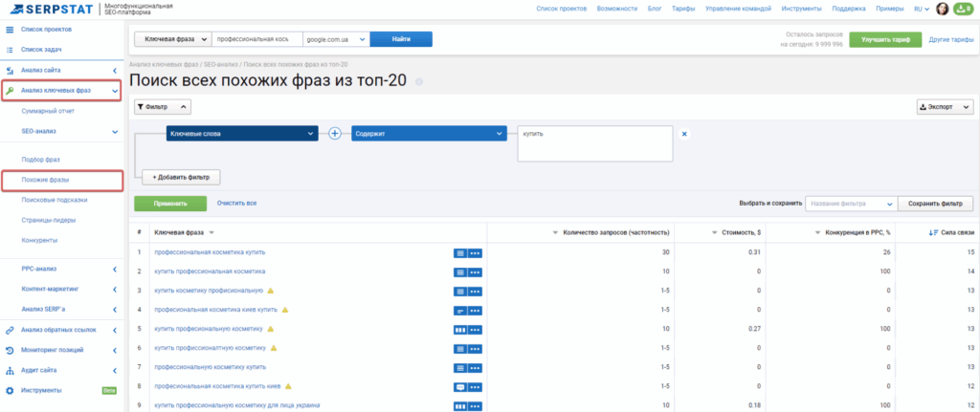Open the Ключевые слова filter dropdown

(x=242, y=134)
